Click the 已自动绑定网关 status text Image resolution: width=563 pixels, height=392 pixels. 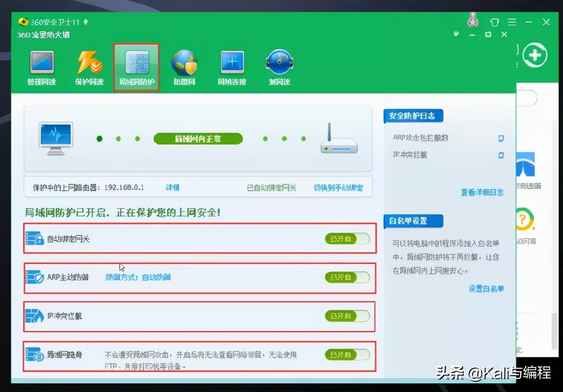point(271,187)
